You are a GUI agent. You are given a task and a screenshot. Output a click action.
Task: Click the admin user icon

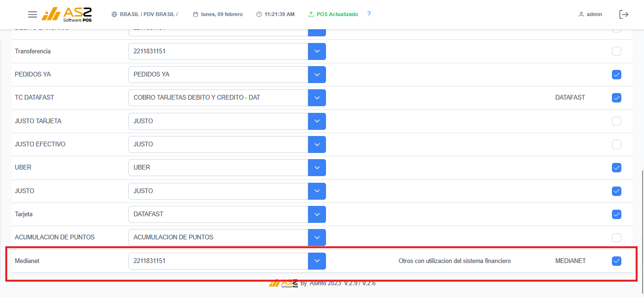point(581,15)
